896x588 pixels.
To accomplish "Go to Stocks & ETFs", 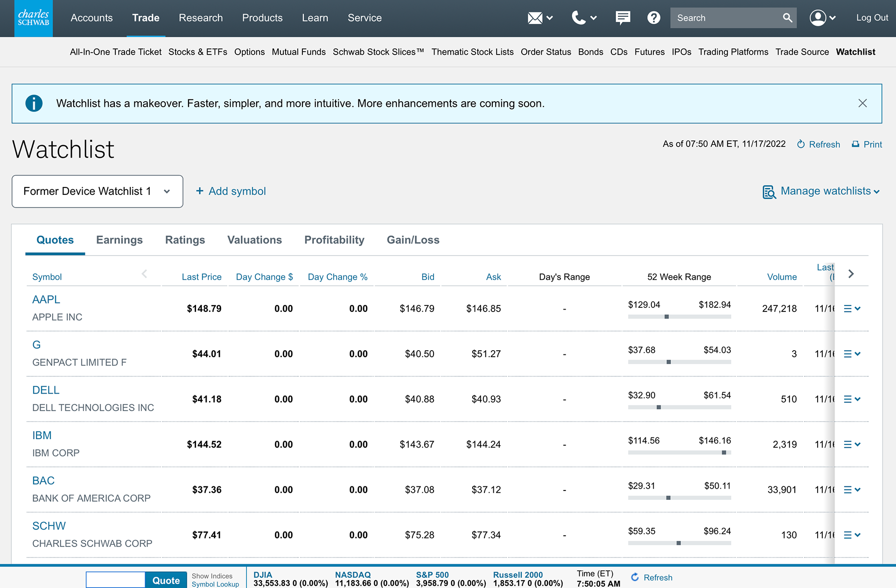I will coord(197,52).
